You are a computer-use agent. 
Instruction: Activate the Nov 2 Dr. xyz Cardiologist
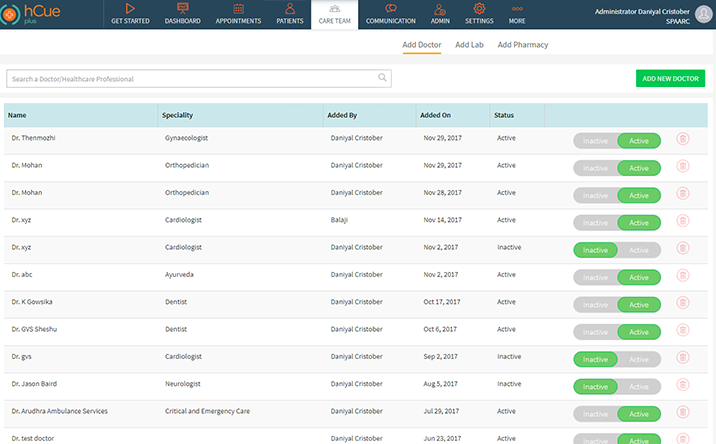point(639,250)
